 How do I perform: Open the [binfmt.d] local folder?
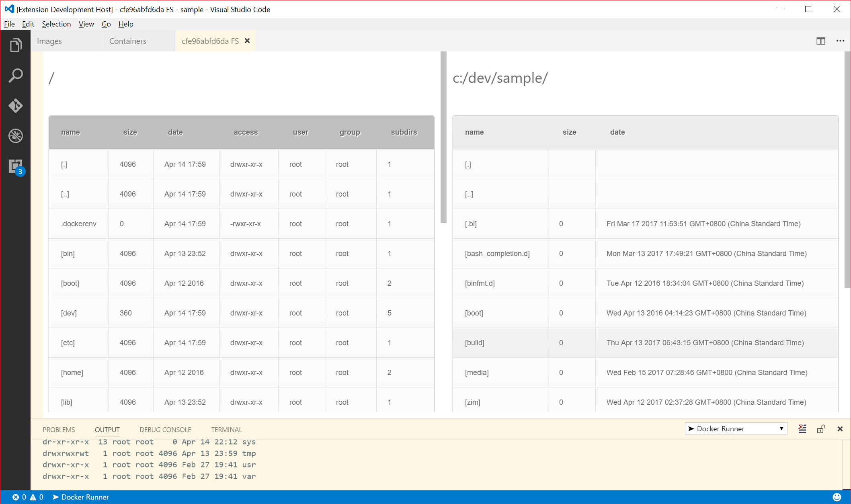(480, 283)
